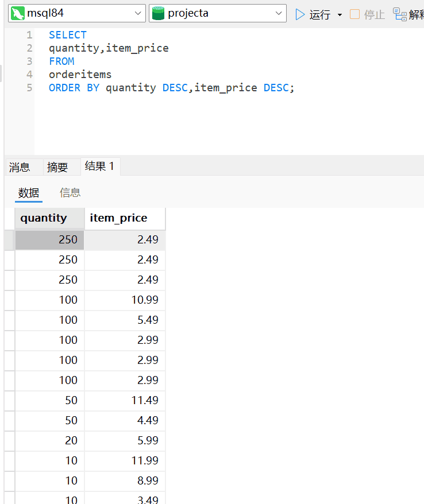Switch to the 消息 tab

click(x=20, y=167)
